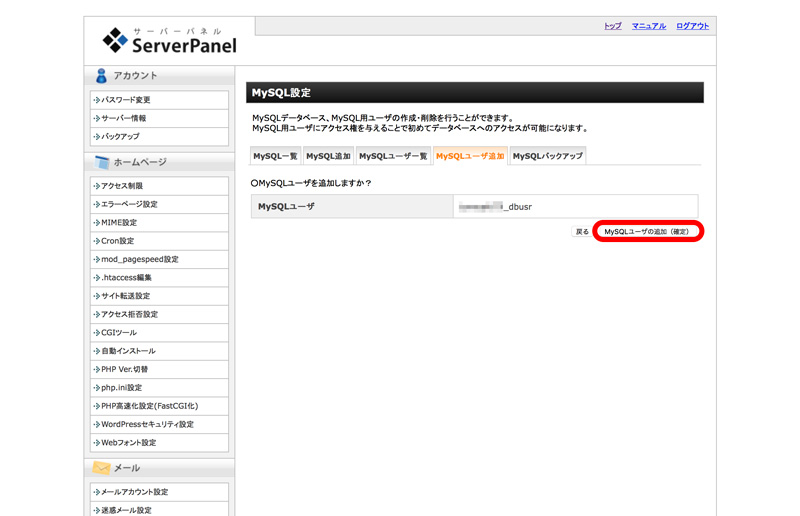Open CGIツール in sidebar

coord(159,333)
